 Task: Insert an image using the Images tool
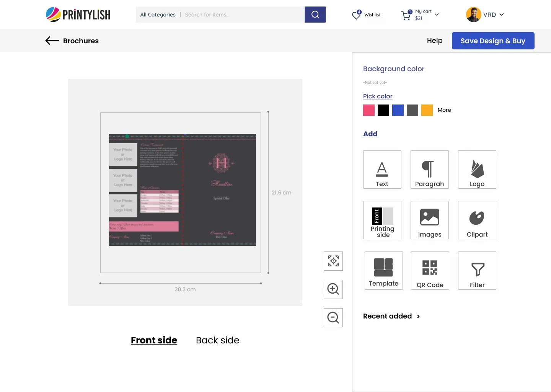tap(429, 220)
